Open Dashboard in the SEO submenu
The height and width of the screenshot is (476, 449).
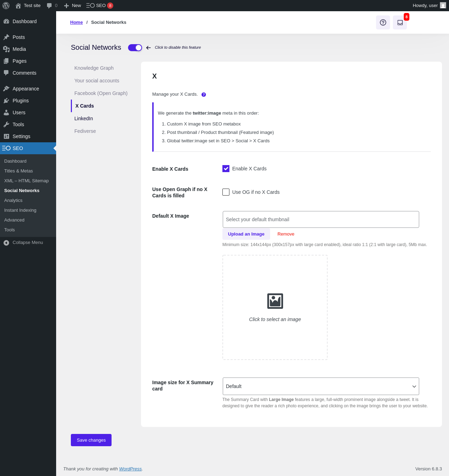tap(15, 161)
